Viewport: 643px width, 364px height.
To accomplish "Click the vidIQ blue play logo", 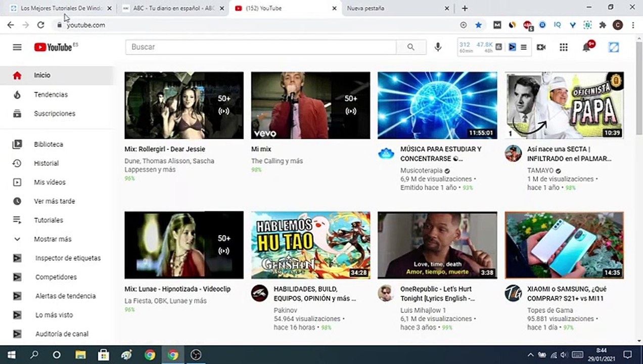I will (x=512, y=47).
